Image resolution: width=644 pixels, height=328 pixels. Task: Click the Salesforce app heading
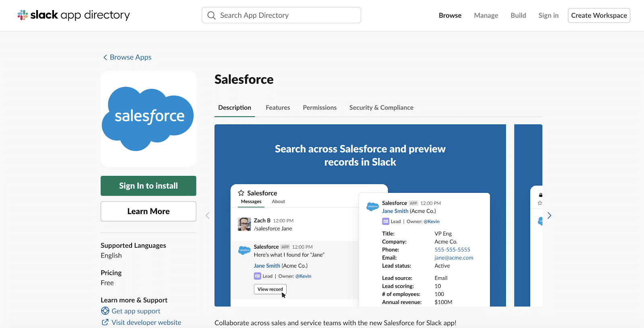tap(244, 79)
